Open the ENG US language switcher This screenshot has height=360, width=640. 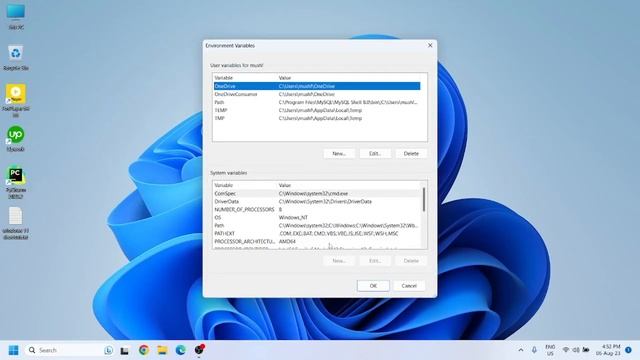pyautogui.click(x=550, y=350)
